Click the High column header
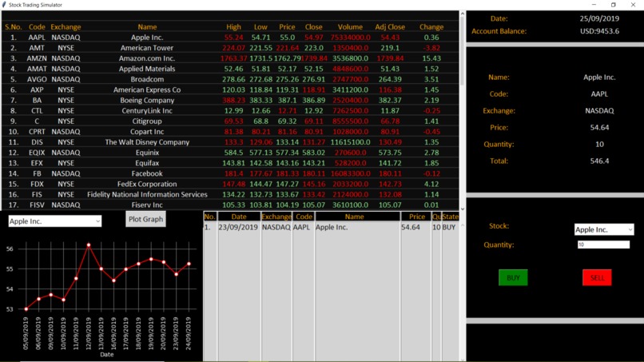 click(x=233, y=27)
